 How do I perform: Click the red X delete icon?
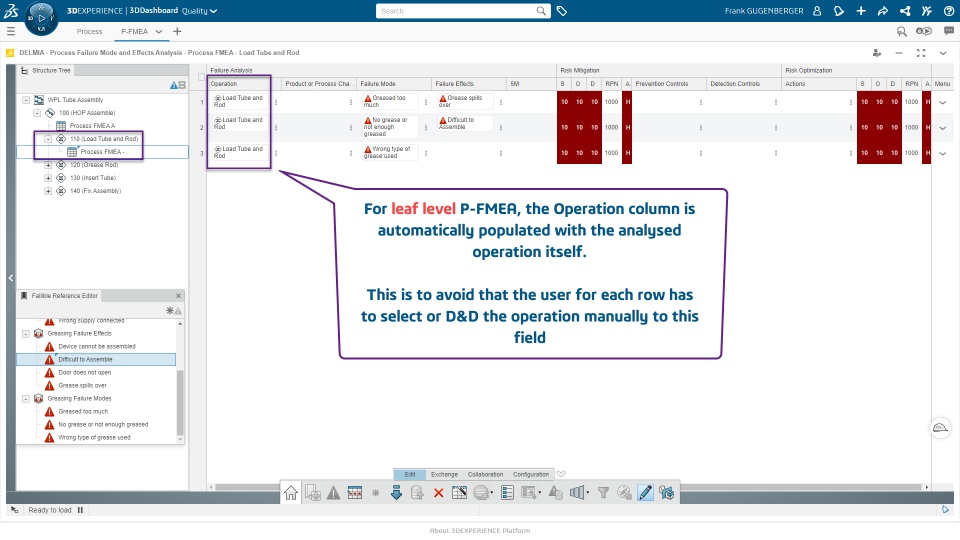[x=438, y=493]
